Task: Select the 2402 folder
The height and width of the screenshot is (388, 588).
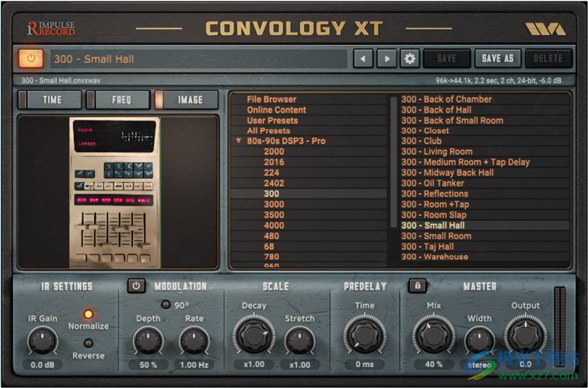Action: point(274,183)
